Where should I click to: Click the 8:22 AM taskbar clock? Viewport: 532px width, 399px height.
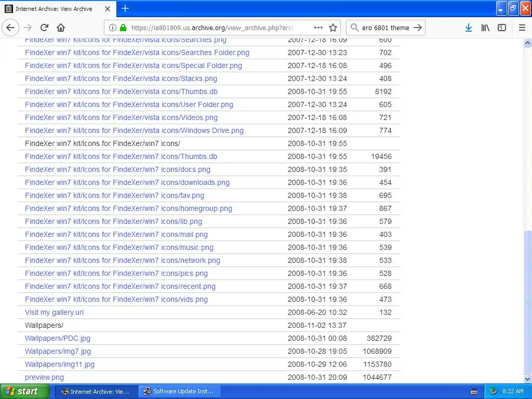pyautogui.click(x=513, y=392)
